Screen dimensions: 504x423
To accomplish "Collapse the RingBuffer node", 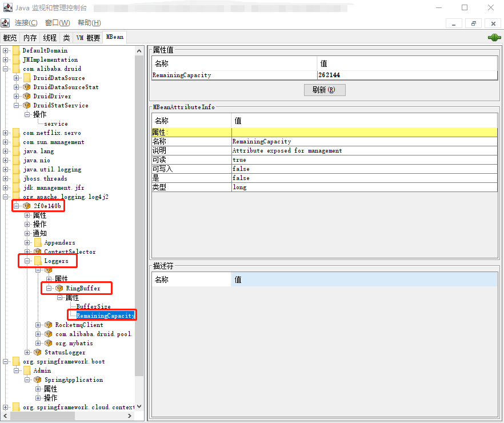I will (49, 288).
